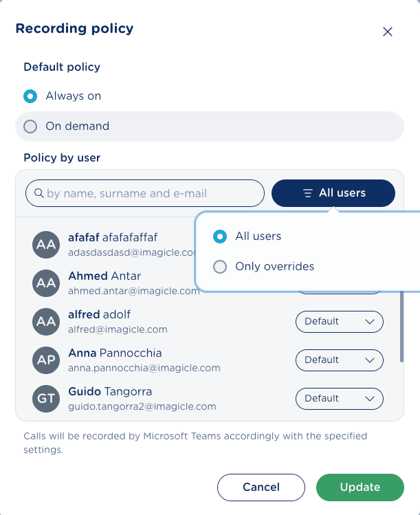Click the search magnifier icon
The image size is (420, 515).
coord(38,193)
